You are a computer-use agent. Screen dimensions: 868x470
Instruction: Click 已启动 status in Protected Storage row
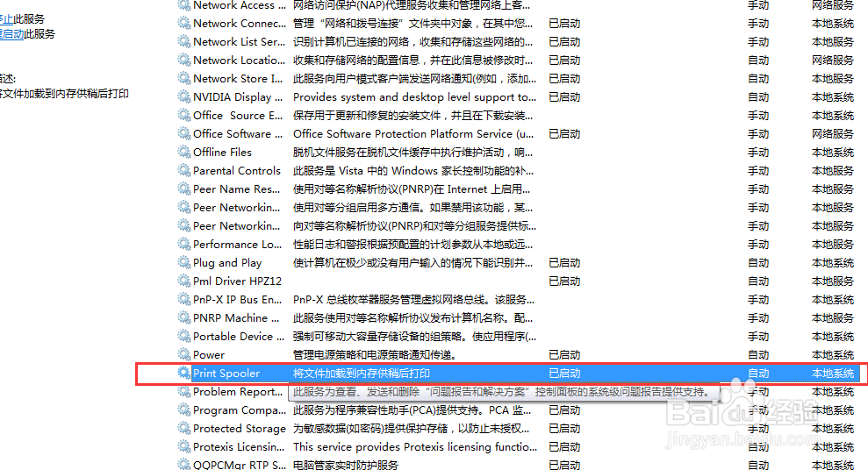[564, 429]
